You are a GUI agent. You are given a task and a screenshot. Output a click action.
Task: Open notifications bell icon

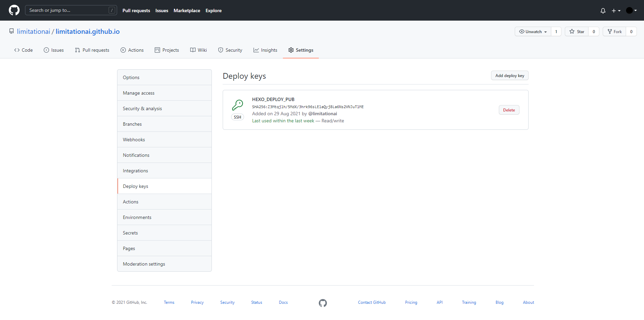click(x=603, y=10)
